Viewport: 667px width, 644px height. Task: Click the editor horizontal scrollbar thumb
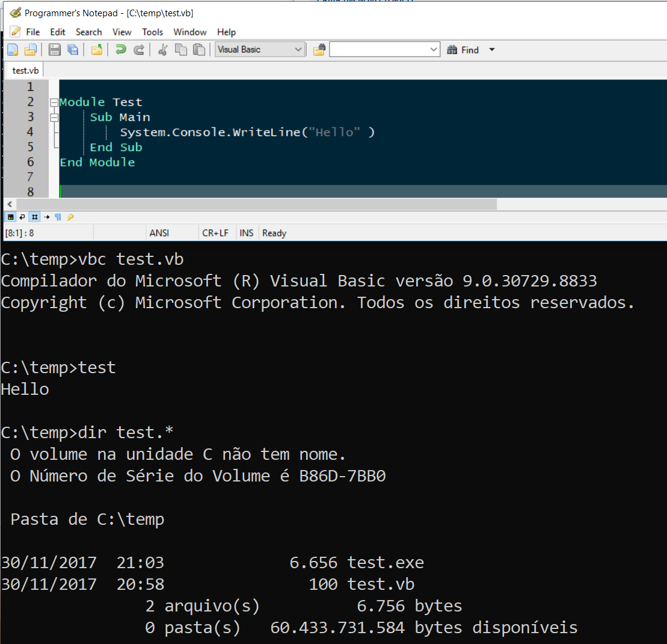click(256, 204)
